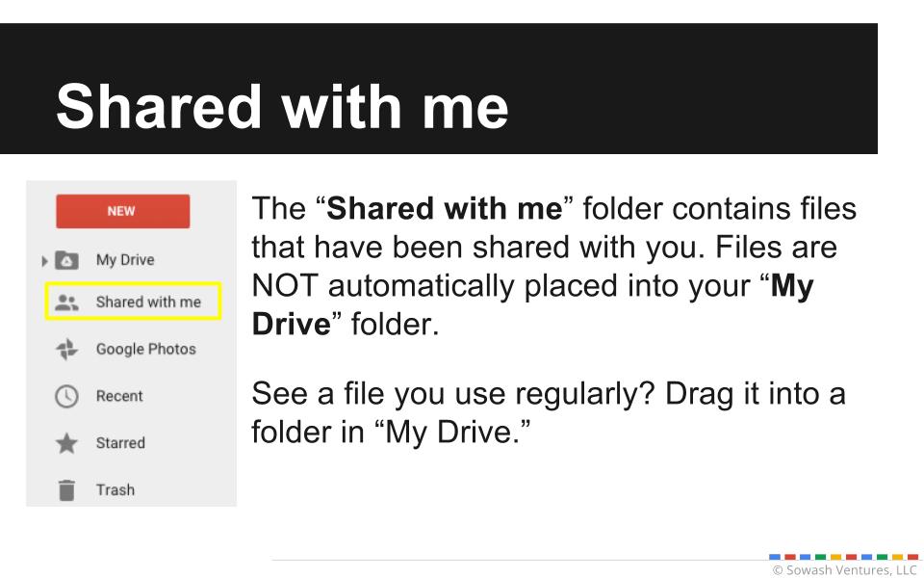This screenshot has width=924, height=578.
Task: Open the My Drive label in sidebar
Action: click(124, 260)
